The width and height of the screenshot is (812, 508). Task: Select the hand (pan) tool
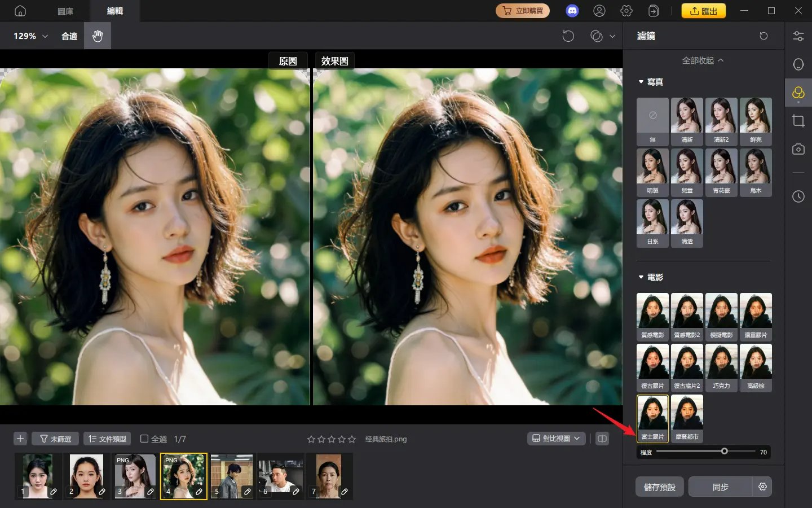pyautogui.click(x=97, y=36)
